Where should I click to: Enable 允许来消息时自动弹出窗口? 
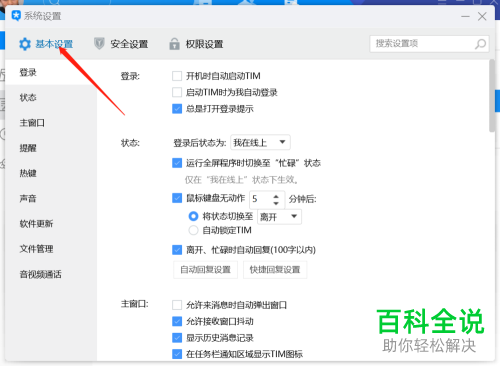pyautogui.click(x=177, y=305)
